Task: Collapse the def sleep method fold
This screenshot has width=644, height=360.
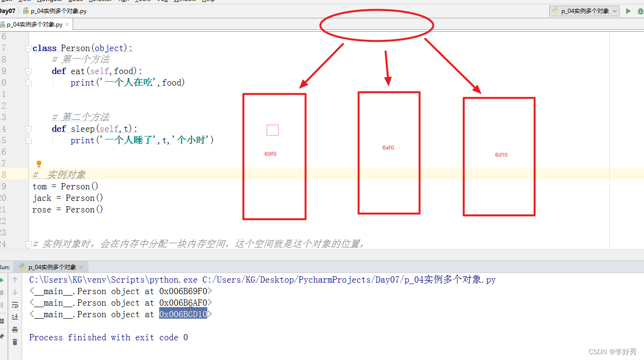Action: (x=29, y=129)
